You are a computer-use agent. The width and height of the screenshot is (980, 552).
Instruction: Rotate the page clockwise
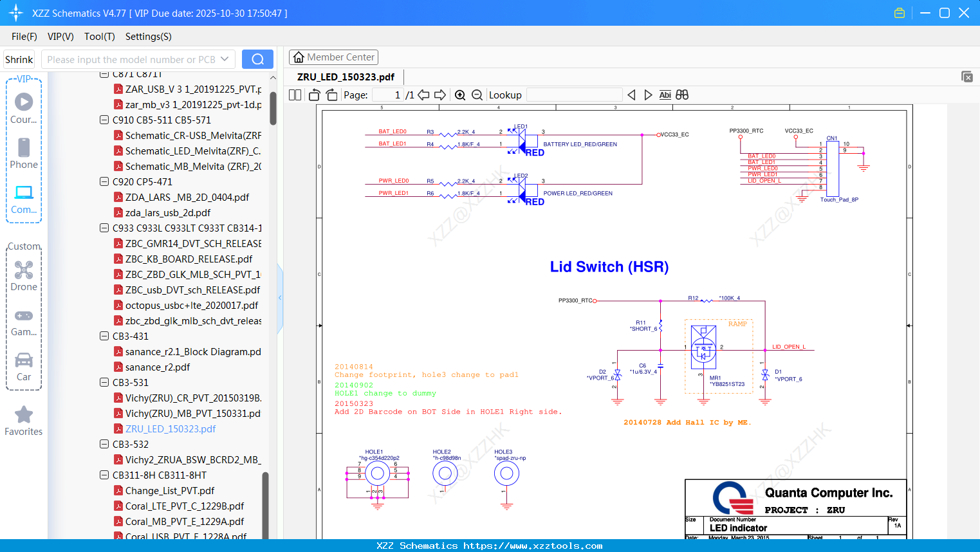point(331,95)
